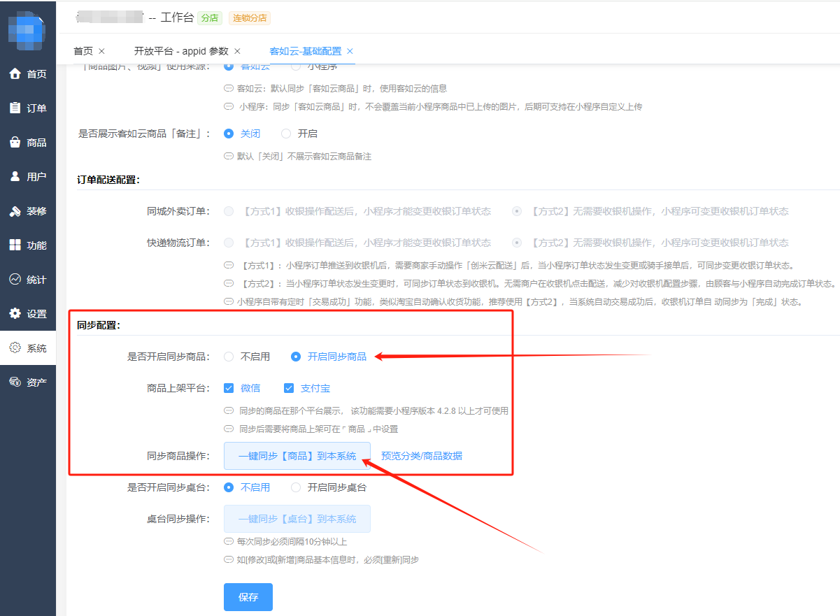Uncheck the 微信 platform checkbox
Image resolution: width=840 pixels, height=616 pixels.
pos(229,387)
